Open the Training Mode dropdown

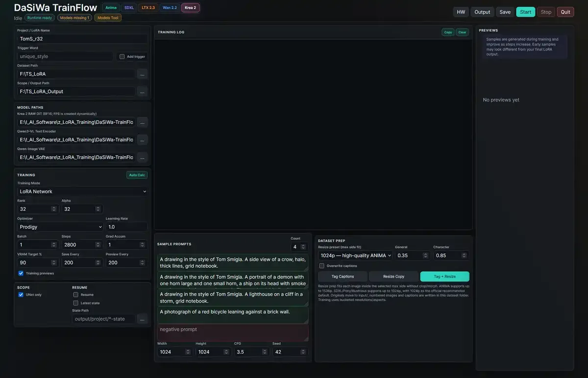tap(82, 191)
